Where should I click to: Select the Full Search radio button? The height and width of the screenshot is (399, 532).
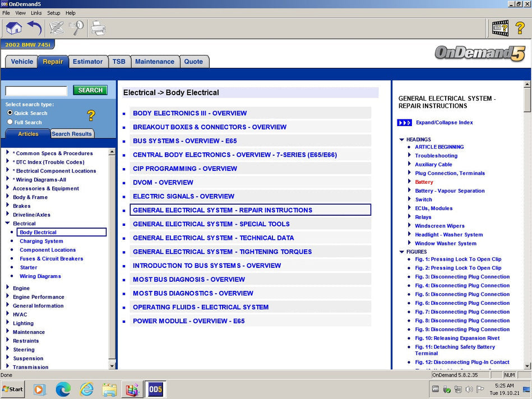pyautogui.click(x=10, y=122)
